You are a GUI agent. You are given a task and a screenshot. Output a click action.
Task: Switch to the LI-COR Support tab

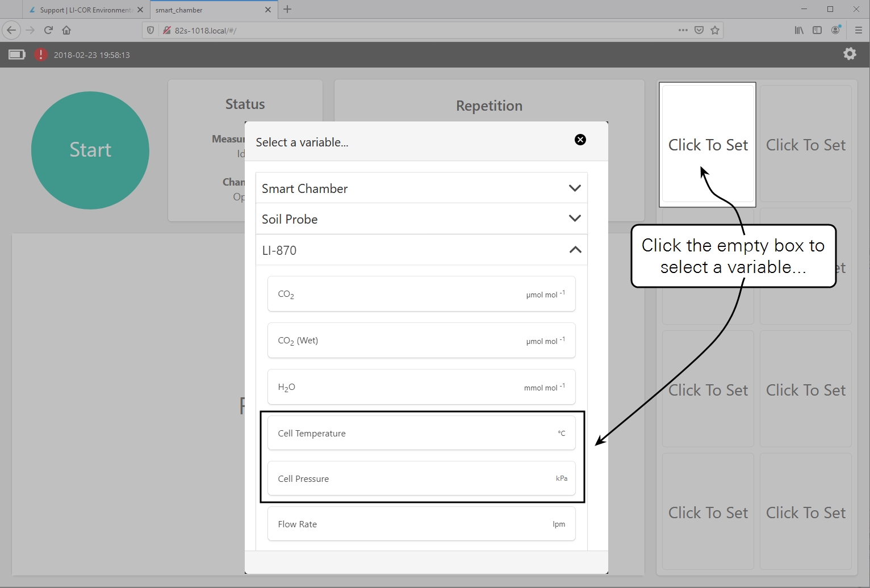tap(85, 10)
